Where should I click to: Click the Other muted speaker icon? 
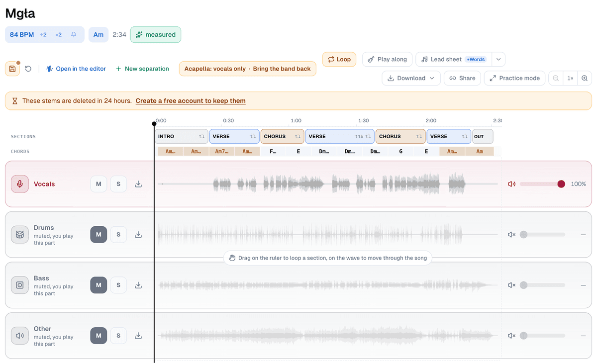click(x=511, y=336)
